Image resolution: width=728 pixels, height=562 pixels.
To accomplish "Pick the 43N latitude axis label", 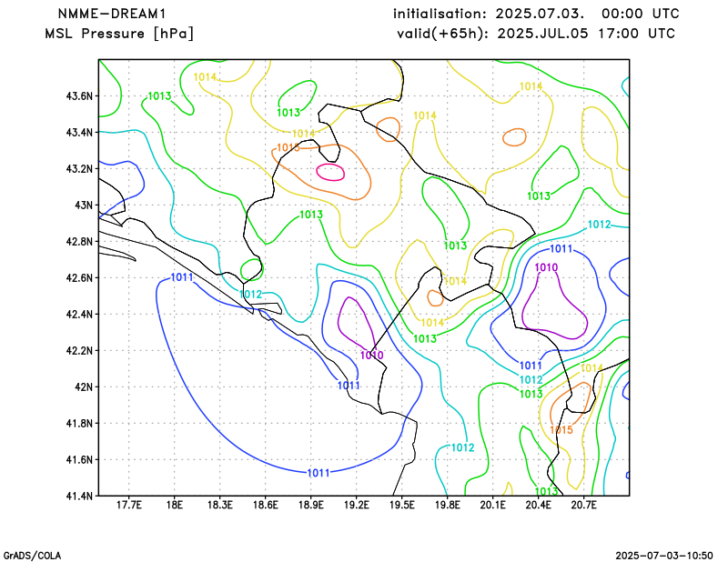I will tap(84, 206).
